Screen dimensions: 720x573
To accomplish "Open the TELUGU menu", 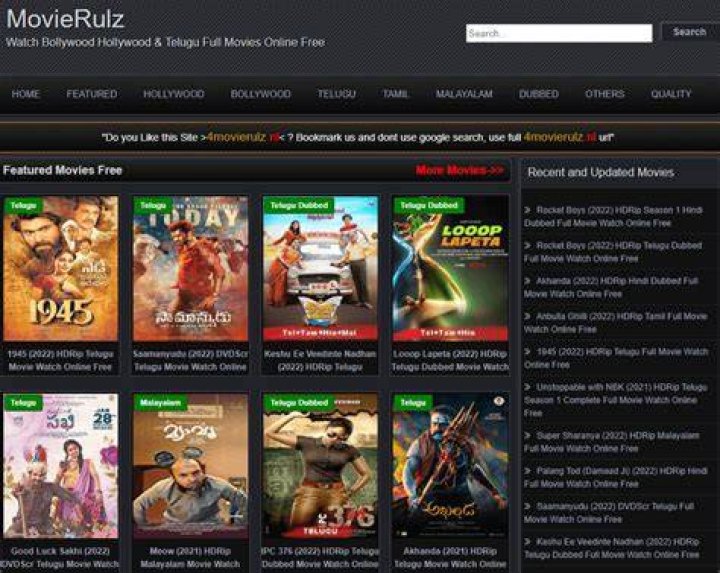I will click(x=337, y=94).
